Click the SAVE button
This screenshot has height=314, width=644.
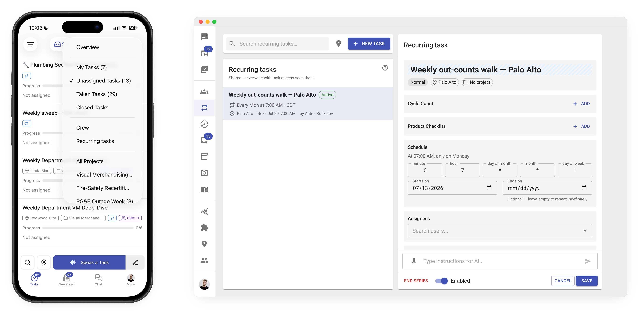tap(587, 281)
